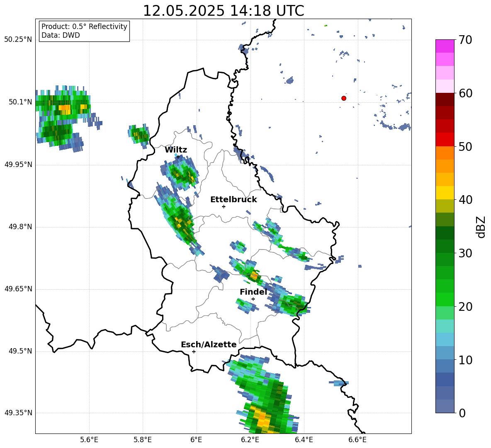Click the orange radar echo northwest of Findel

point(254,276)
